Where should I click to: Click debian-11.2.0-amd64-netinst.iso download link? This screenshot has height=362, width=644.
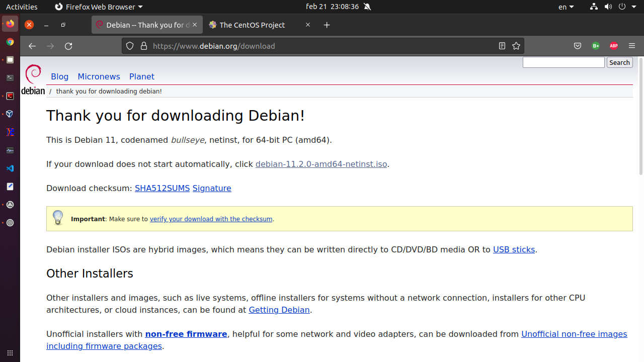pos(321,164)
